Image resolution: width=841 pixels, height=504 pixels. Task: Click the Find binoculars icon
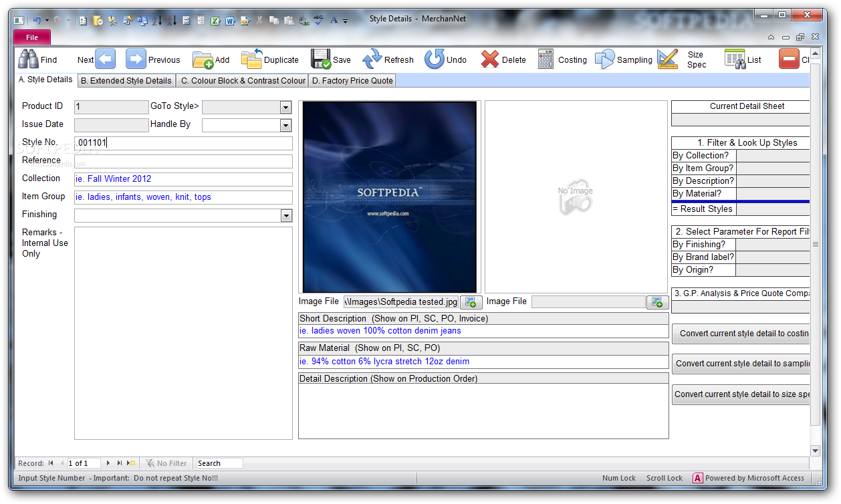[29, 59]
